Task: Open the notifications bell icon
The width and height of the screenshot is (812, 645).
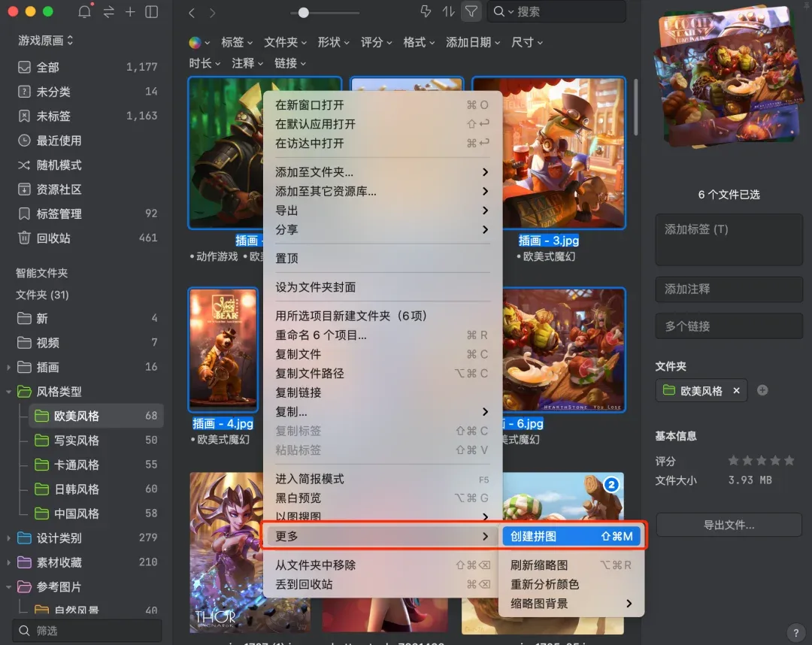Action: click(x=84, y=11)
